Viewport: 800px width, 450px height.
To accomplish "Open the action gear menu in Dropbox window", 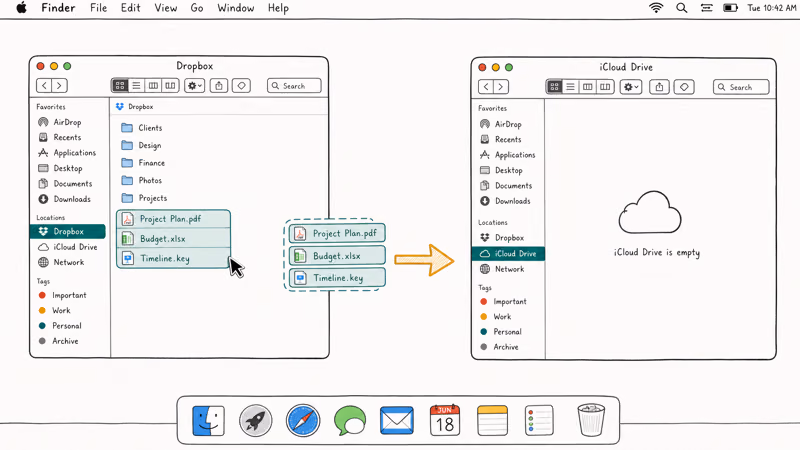I will [x=194, y=86].
